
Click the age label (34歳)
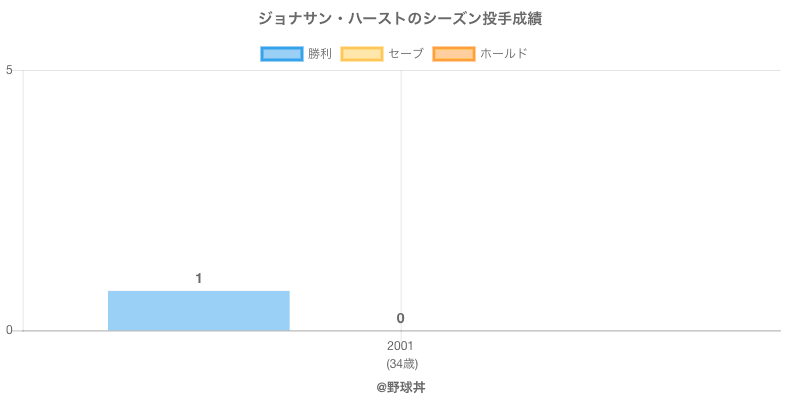pyautogui.click(x=400, y=363)
